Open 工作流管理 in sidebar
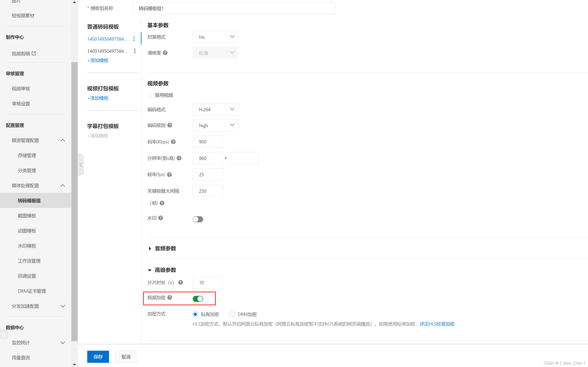588x367 pixels. click(29, 261)
